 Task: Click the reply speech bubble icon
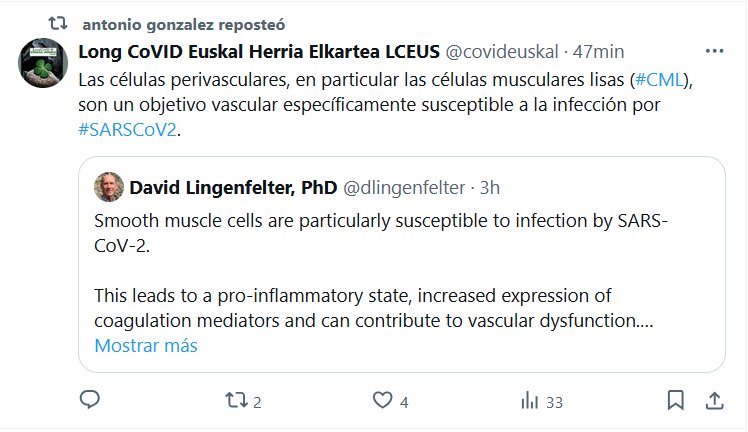point(90,401)
